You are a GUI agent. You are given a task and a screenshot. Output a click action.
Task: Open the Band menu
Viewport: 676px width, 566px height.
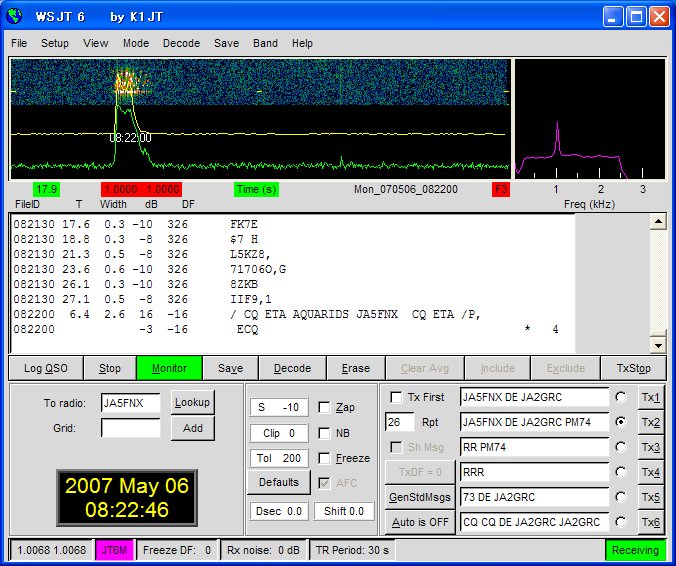tap(265, 43)
